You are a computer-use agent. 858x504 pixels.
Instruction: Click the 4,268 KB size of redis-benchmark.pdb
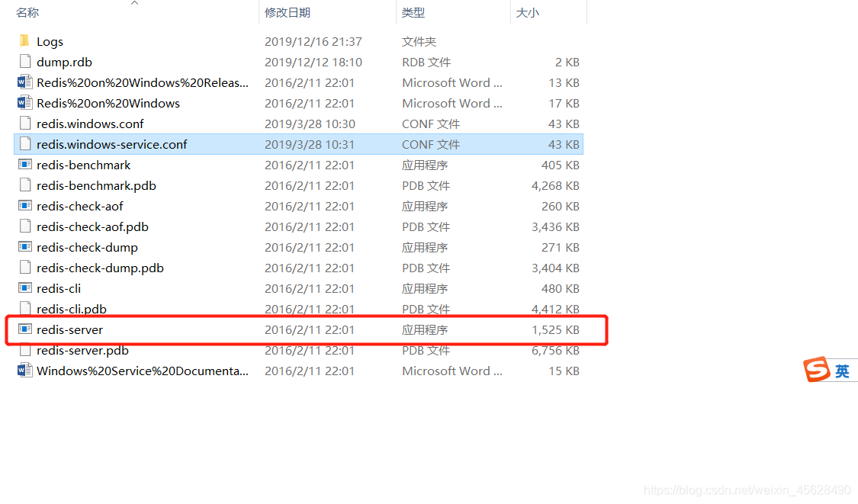555,185
